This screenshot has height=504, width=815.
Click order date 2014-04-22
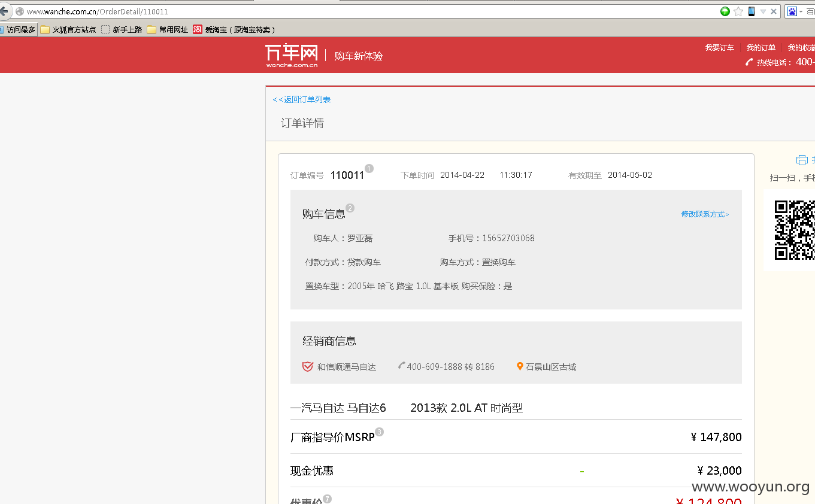[462, 175]
